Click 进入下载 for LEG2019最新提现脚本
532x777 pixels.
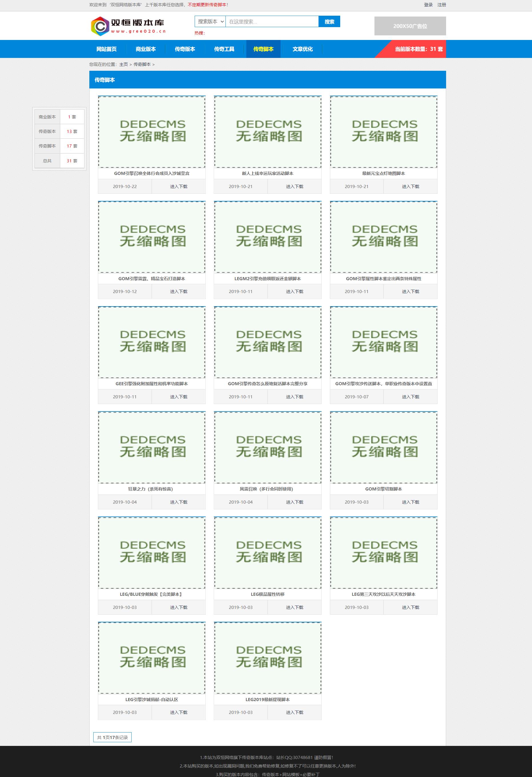pos(294,713)
